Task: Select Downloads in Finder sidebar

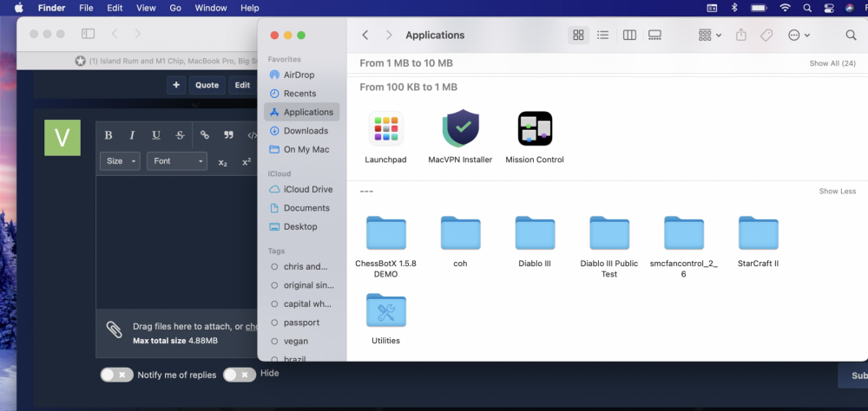Action: coord(306,131)
